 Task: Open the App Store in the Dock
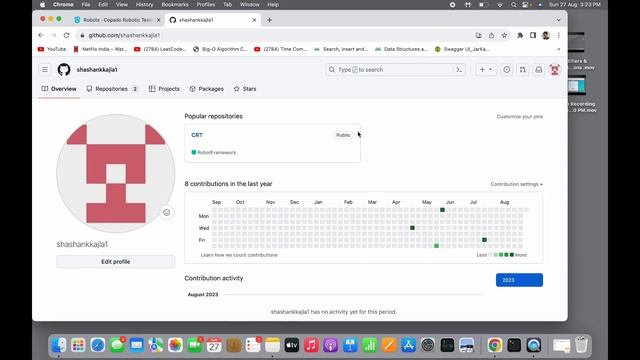click(x=408, y=345)
